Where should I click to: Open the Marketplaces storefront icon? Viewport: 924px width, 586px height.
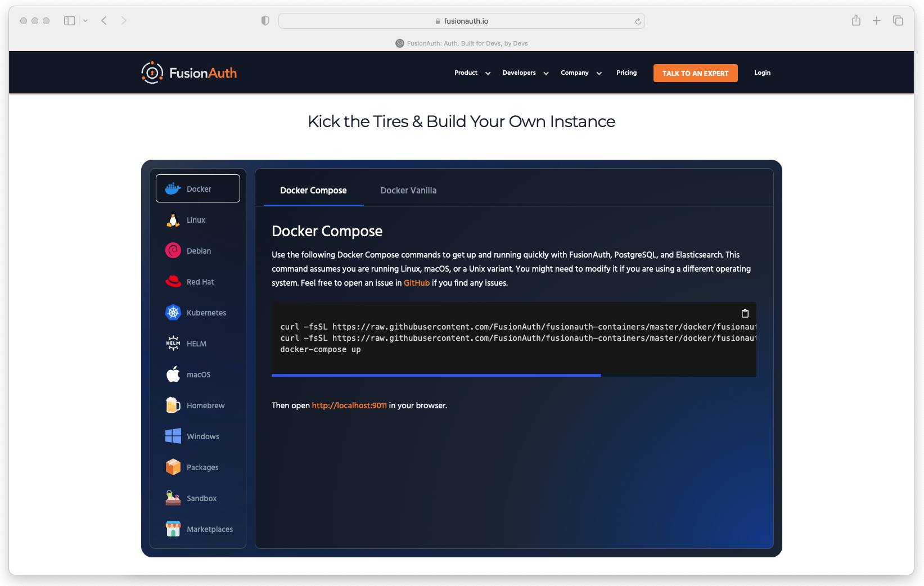point(173,529)
